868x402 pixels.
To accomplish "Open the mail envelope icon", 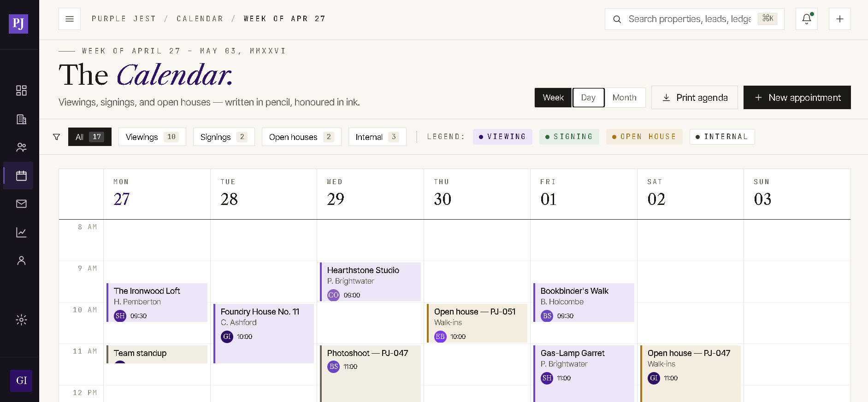I will pos(21,204).
